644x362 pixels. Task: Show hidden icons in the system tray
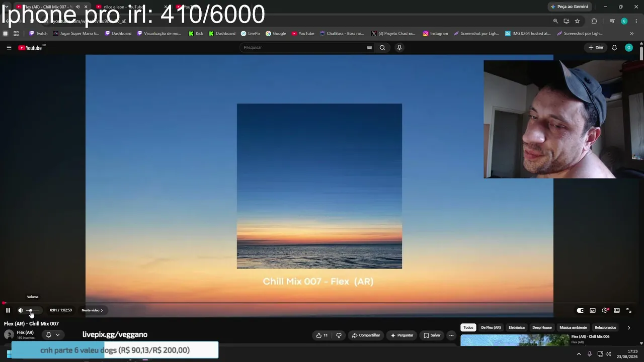click(579, 354)
